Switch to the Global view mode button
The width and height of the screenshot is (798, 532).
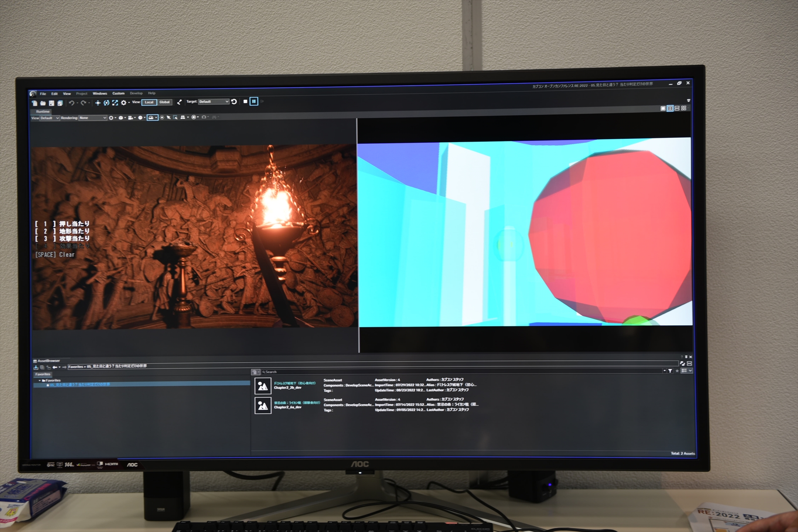coord(165,102)
